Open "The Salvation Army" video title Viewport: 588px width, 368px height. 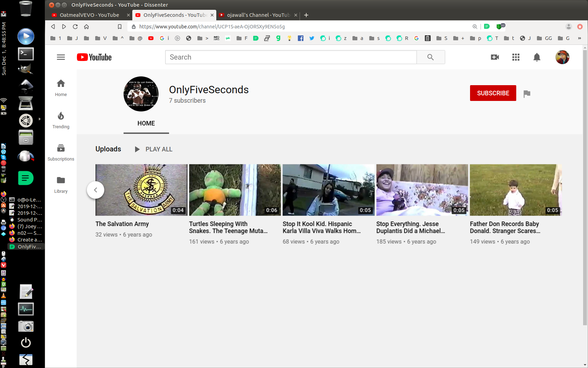[122, 224]
